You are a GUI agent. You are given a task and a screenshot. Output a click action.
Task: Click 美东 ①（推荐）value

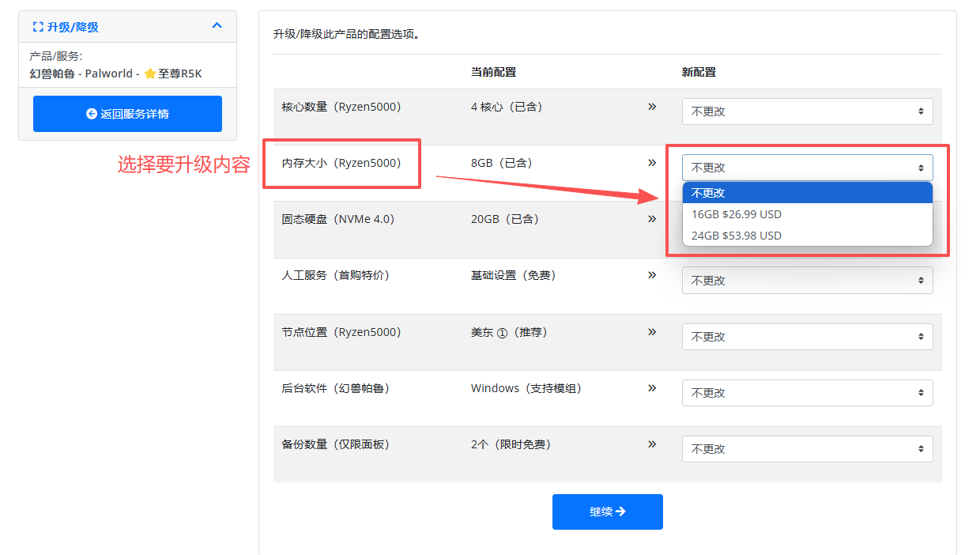(510, 333)
